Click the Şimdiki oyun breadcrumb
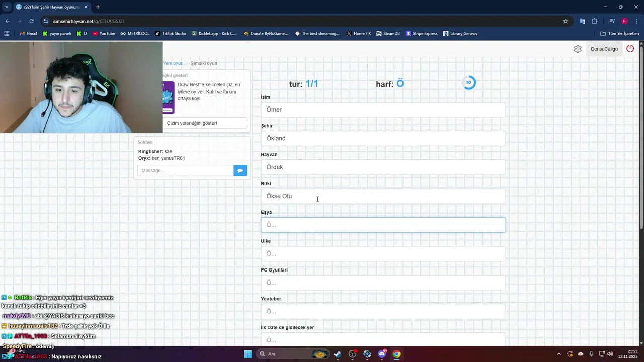 point(204,63)
